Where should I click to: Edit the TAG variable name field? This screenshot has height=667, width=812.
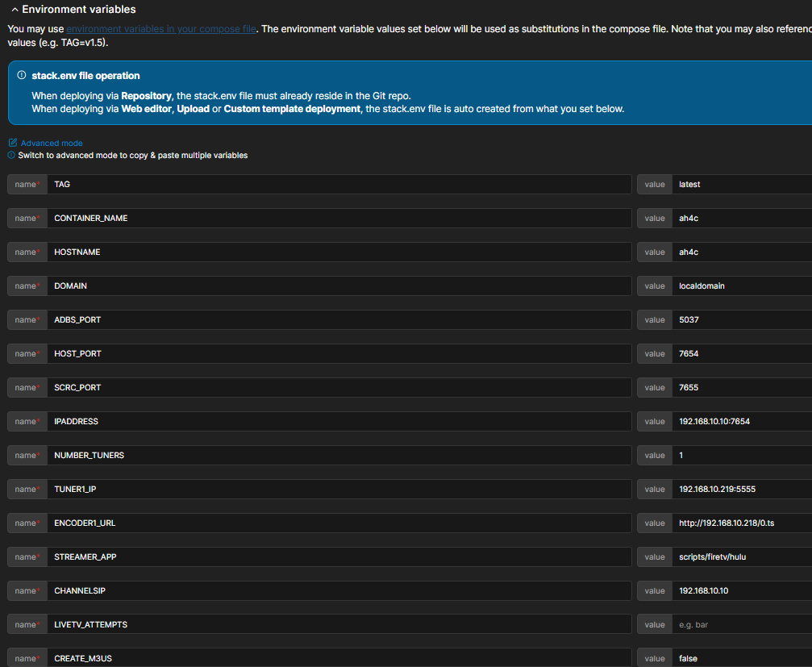click(x=339, y=185)
